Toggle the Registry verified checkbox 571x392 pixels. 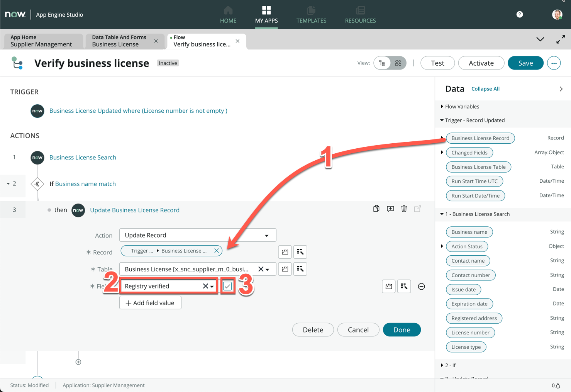[x=228, y=286]
